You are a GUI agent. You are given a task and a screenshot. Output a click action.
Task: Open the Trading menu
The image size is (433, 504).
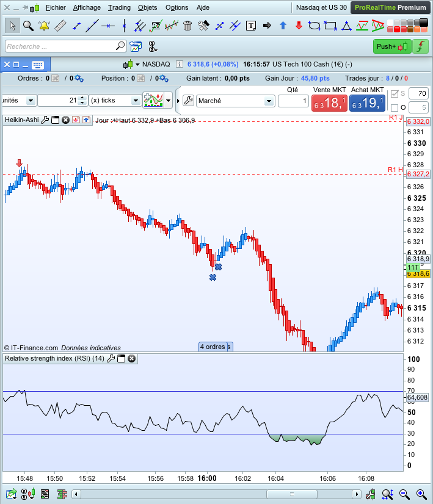click(119, 7)
